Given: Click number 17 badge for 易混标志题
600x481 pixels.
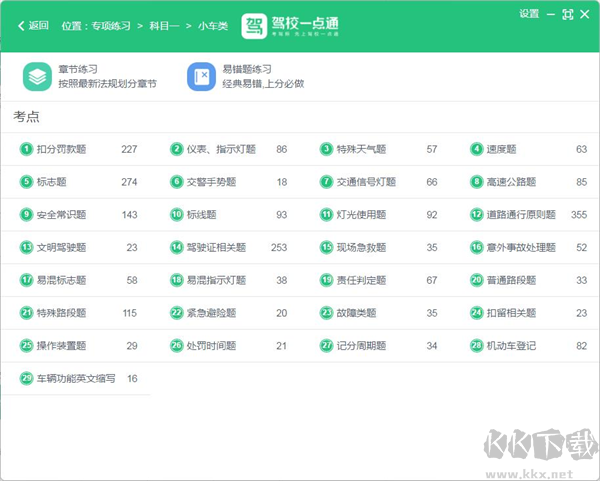Looking at the screenshot, I should tap(26, 280).
